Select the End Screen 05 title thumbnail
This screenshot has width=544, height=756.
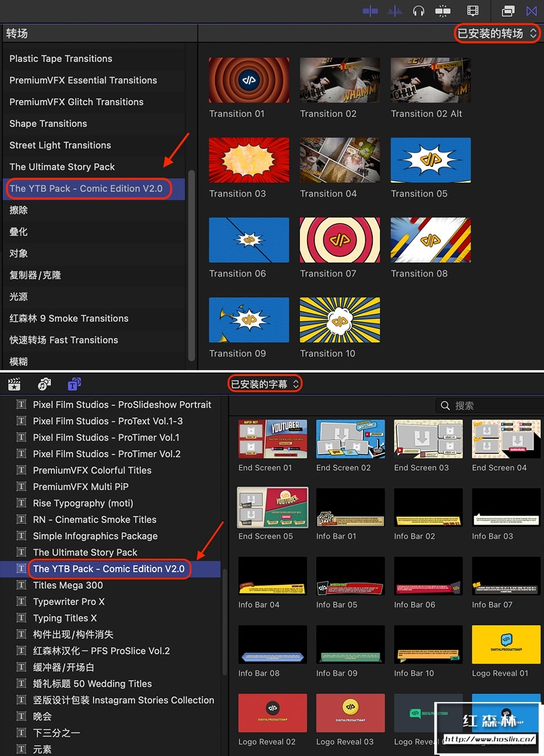pos(272,508)
